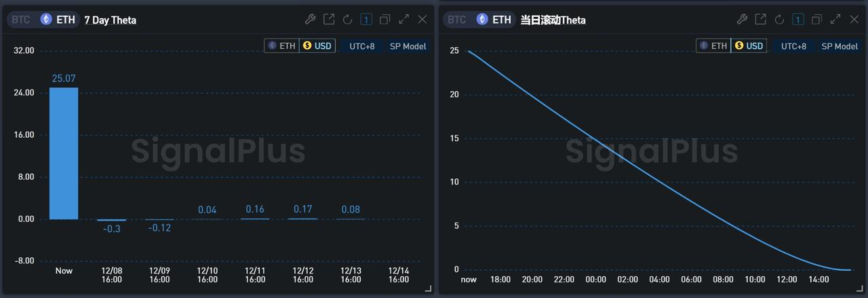The image size is (868, 298).
Task: Open UTC+8 timezone dropdown in left panel
Action: [x=362, y=46]
